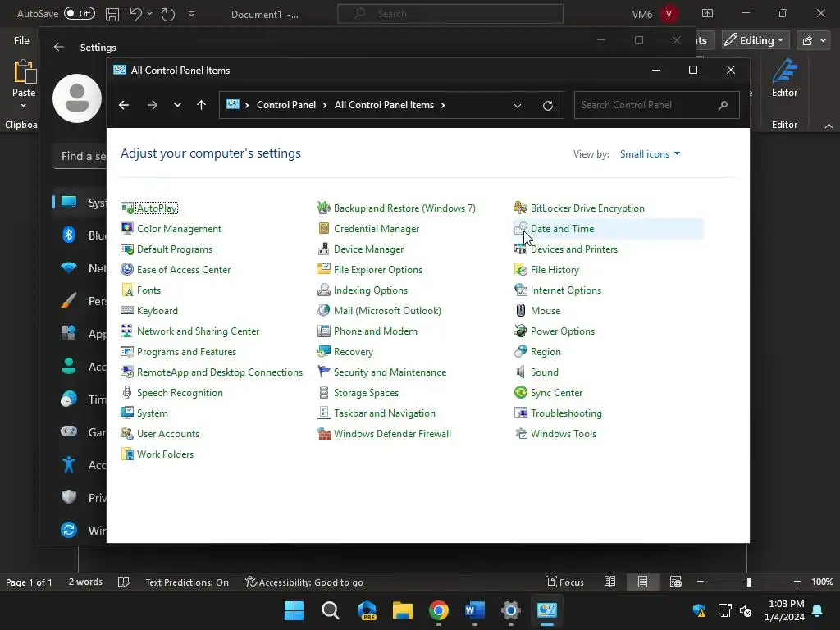Open Indexing Options icon
Image resolution: width=840 pixels, height=630 pixels.
click(323, 290)
